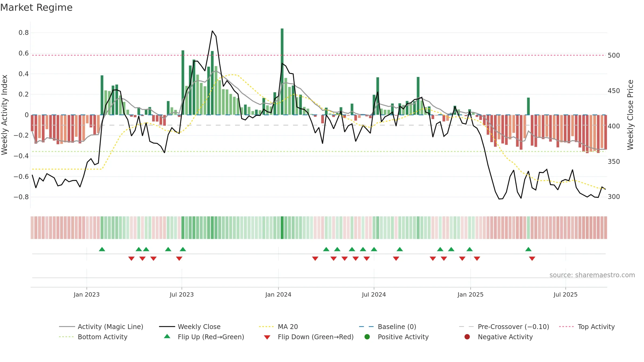Click the flip-up triangle just before Jul 2023
Image resolution: width=644 pixels, height=362 pixels.
coord(168,249)
